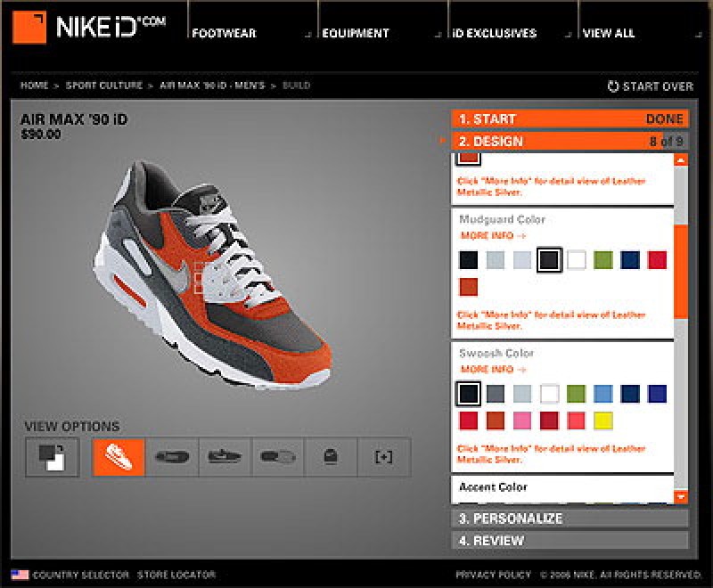Go to Sport Culture breadcrumb

click(104, 86)
